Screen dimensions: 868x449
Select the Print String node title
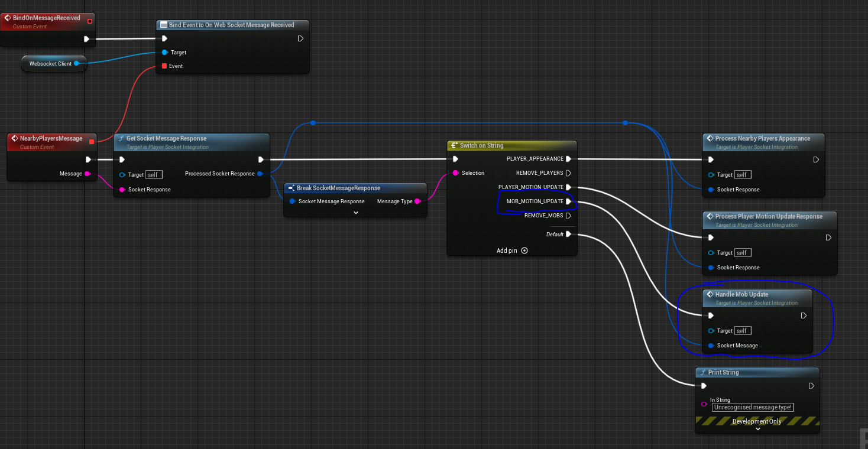(723, 372)
